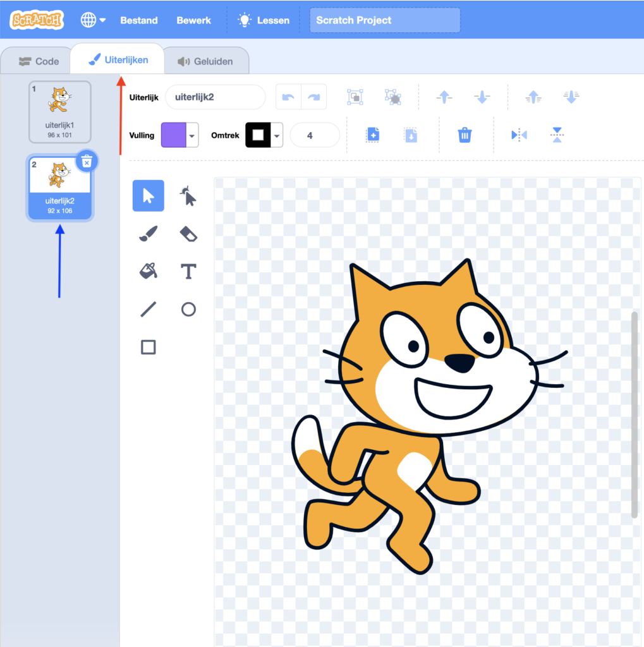Viewport: 644px width, 647px height.
Task: Open the language globe dropdown
Action: (93, 20)
